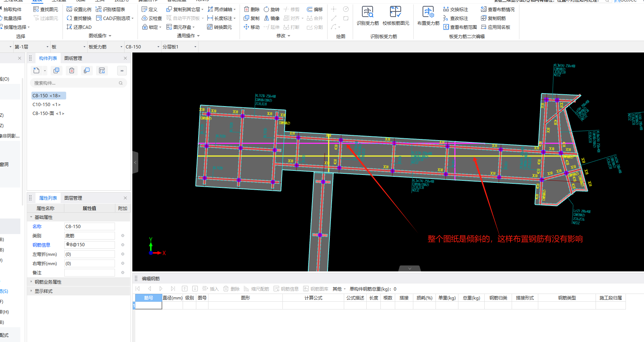
Task: Toggle the 附加 circle for 类别 row
Action: click(123, 236)
